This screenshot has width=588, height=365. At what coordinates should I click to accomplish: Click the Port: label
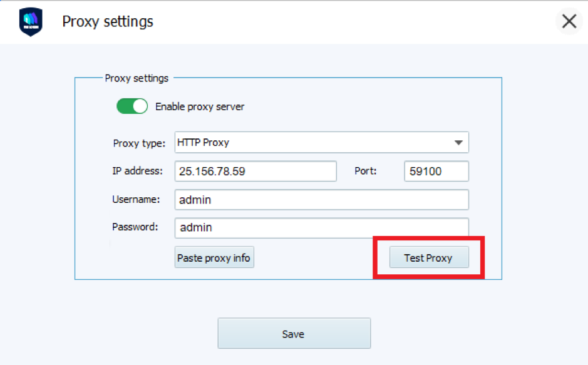(x=366, y=171)
